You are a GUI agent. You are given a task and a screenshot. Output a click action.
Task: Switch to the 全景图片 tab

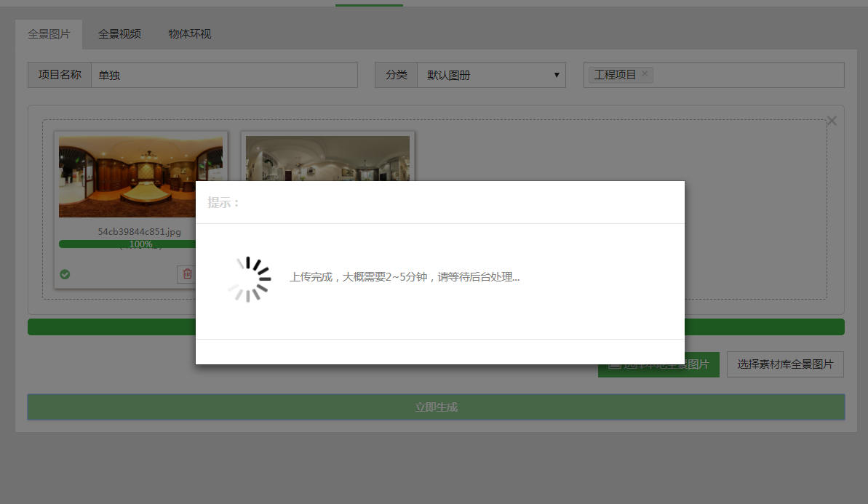49,34
